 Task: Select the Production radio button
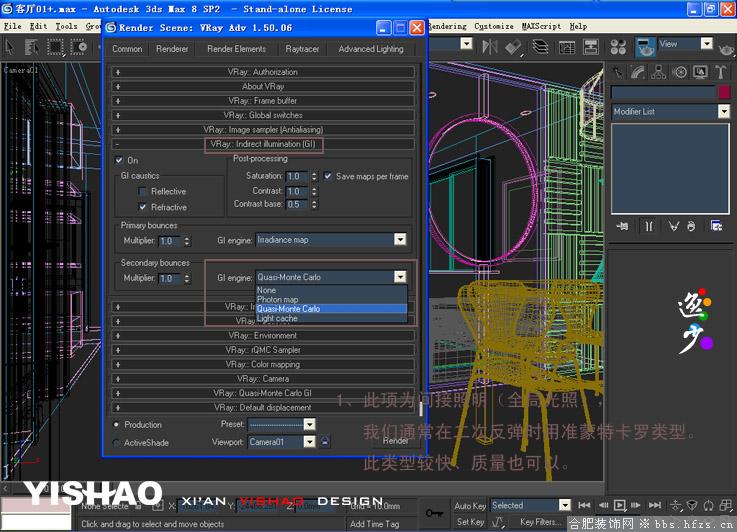click(x=116, y=424)
